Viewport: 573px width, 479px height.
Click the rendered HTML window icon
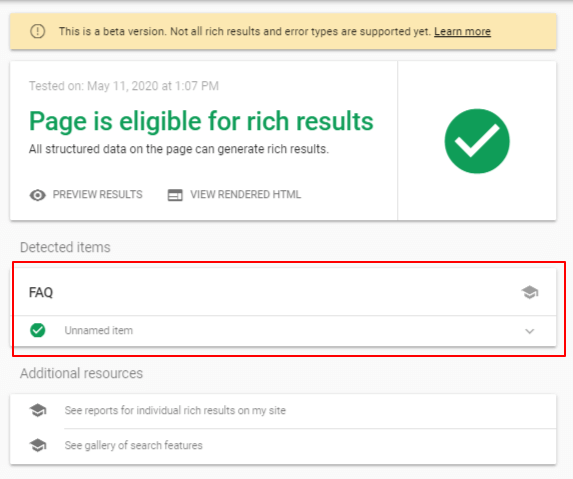pos(175,195)
